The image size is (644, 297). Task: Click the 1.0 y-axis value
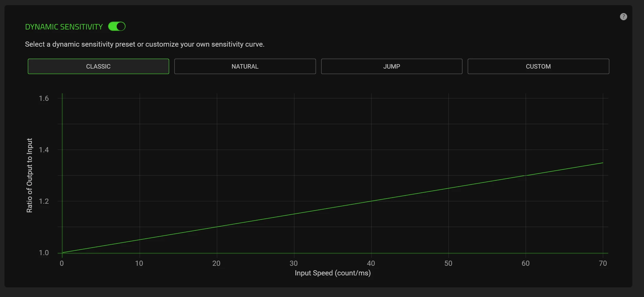(x=44, y=253)
